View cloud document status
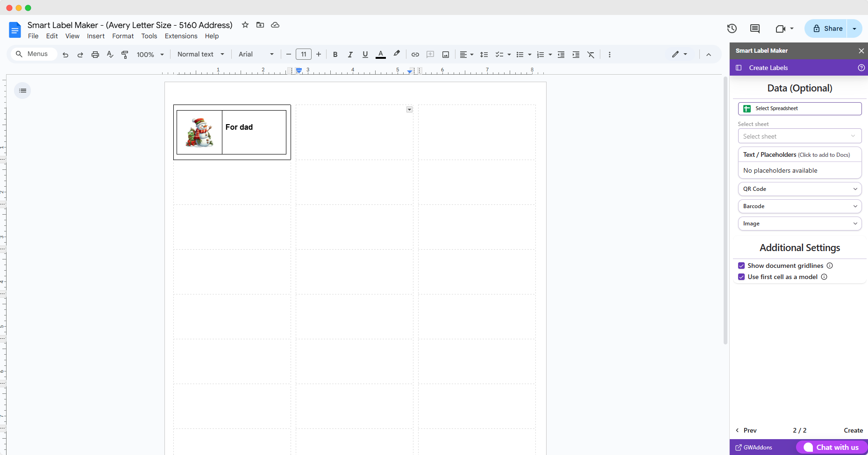868x455 pixels. click(275, 25)
